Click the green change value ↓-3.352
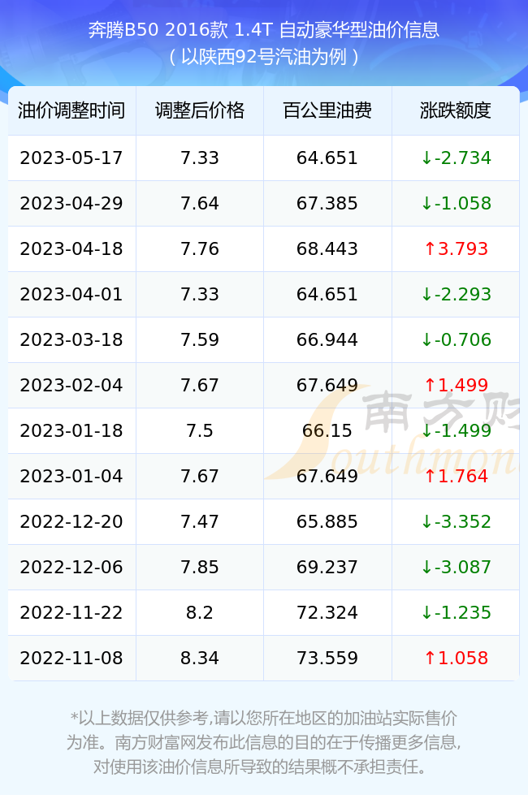Image resolution: width=528 pixels, height=812 pixels. pyautogui.click(x=456, y=522)
